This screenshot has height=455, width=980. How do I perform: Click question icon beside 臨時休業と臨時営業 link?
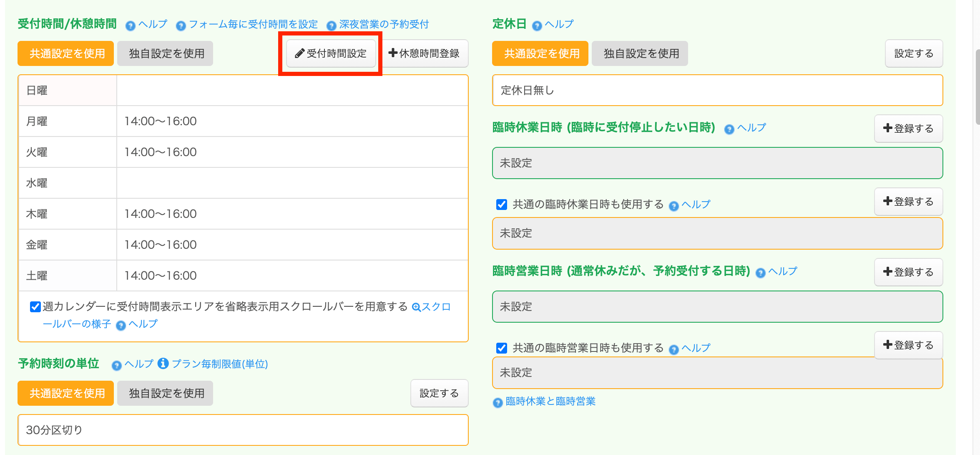point(498,402)
